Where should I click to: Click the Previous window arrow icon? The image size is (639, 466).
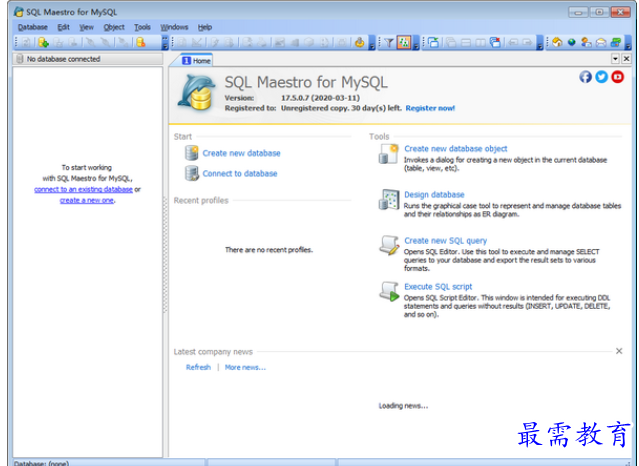(x=513, y=42)
